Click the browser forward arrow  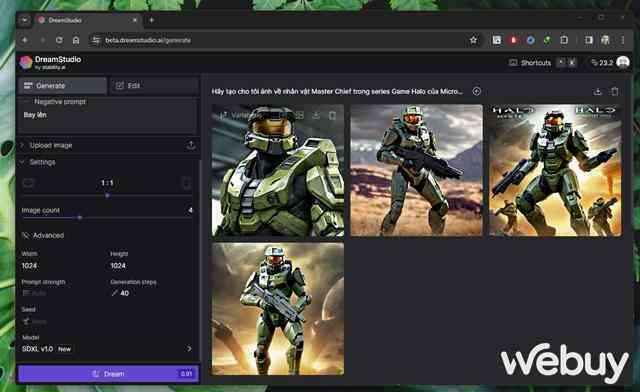[x=42, y=40]
